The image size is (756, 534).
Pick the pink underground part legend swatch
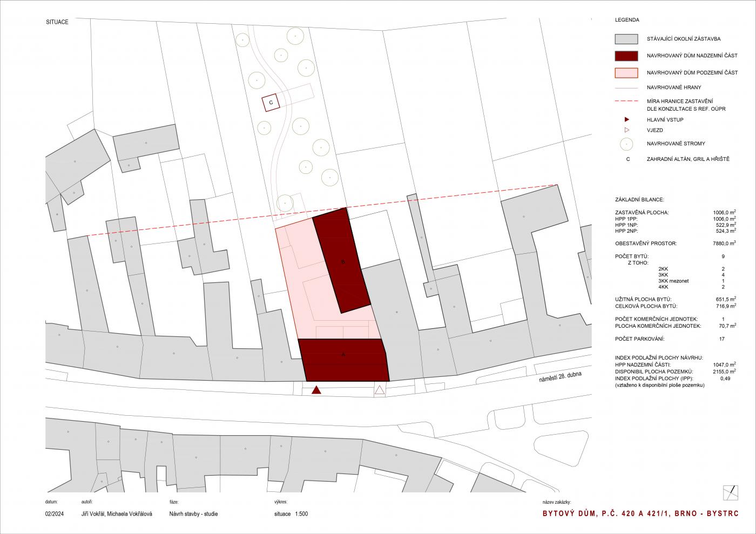point(626,72)
